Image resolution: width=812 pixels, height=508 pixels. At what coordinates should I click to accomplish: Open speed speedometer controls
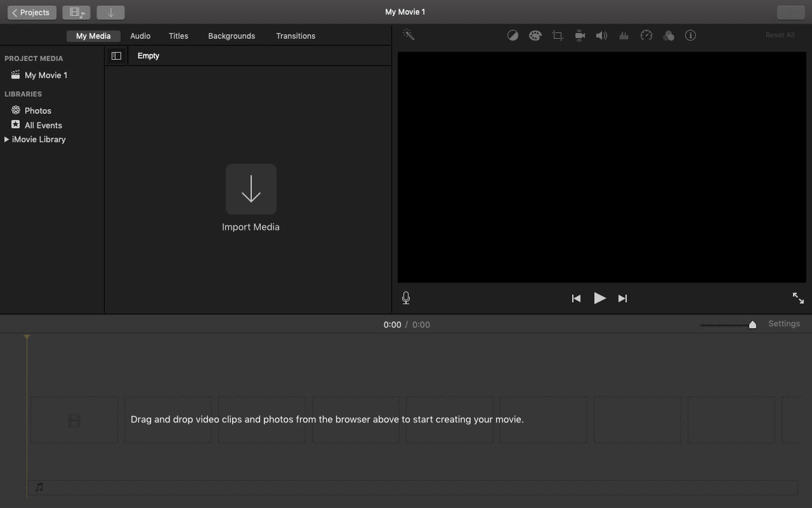point(646,36)
